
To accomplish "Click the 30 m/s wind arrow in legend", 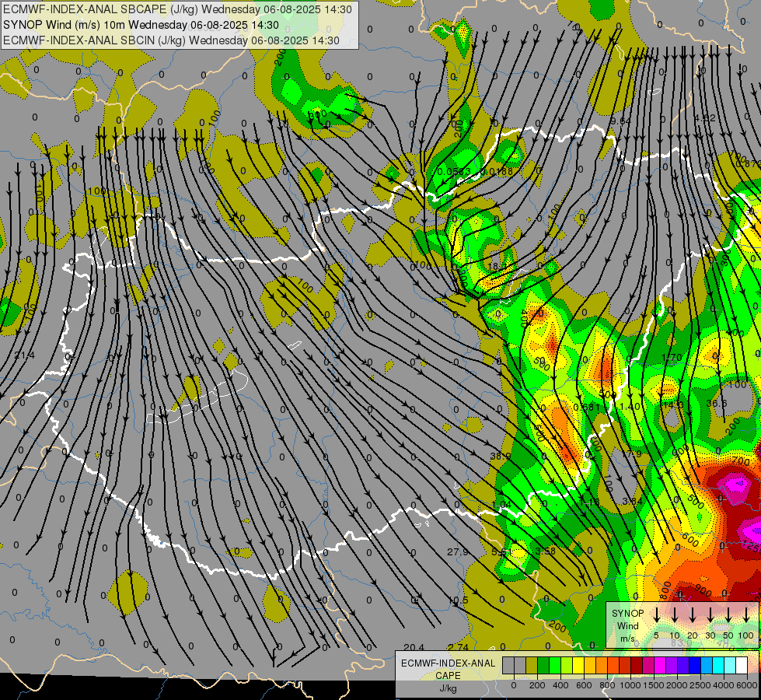I will [710, 614].
